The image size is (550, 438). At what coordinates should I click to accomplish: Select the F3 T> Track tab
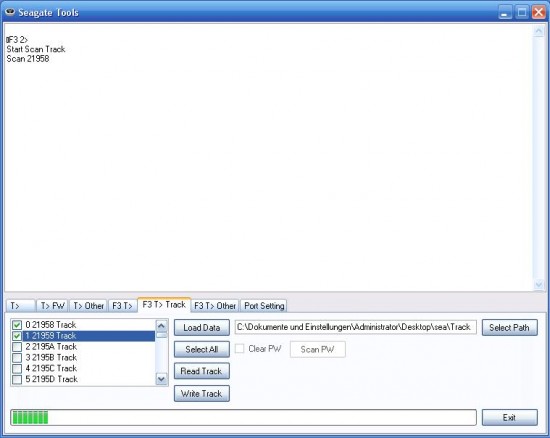click(164, 304)
